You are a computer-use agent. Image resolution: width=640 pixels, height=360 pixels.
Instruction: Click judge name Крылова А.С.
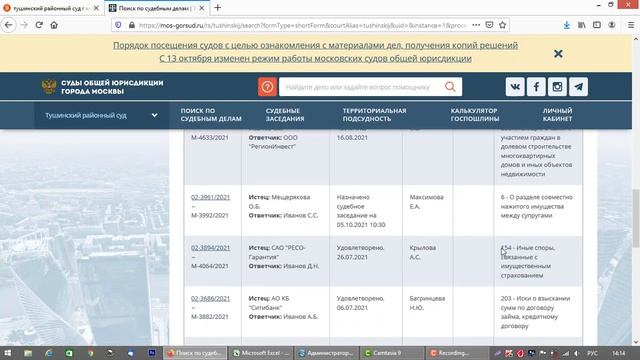click(x=423, y=252)
